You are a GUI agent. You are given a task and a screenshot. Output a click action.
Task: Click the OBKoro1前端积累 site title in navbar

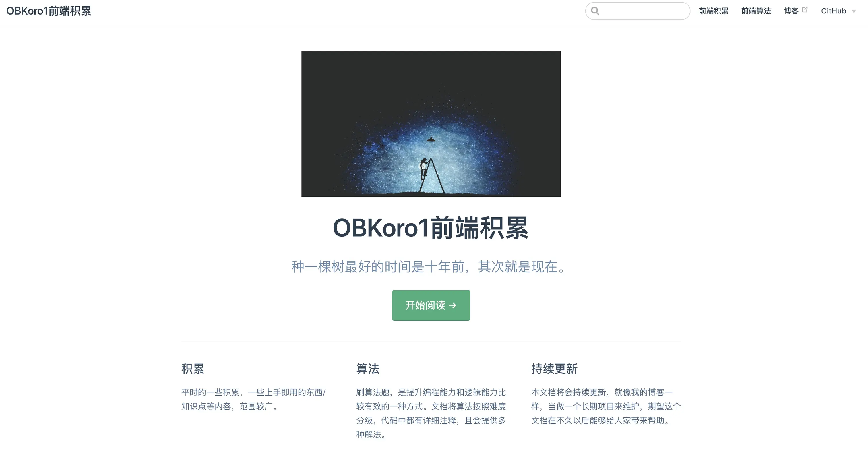[x=49, y=11]
